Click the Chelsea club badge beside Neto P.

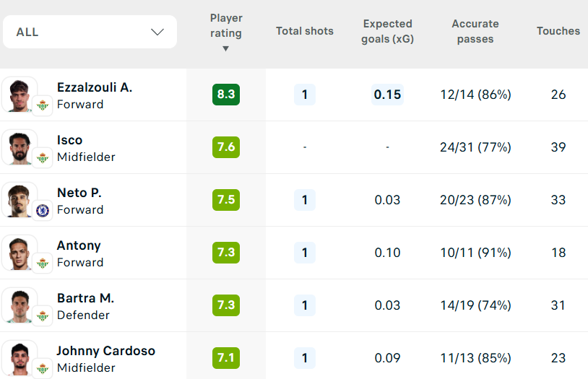[43, 211]
